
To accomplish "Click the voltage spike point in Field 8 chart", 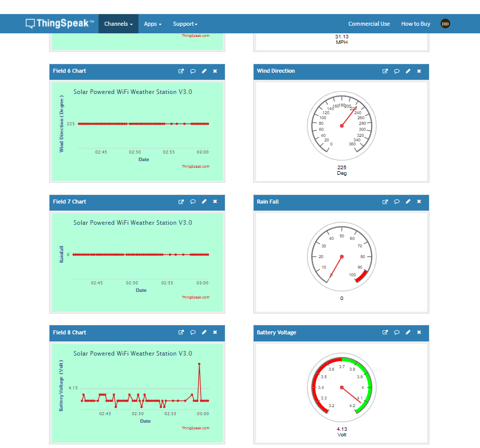I will click(x=199, y=364).
